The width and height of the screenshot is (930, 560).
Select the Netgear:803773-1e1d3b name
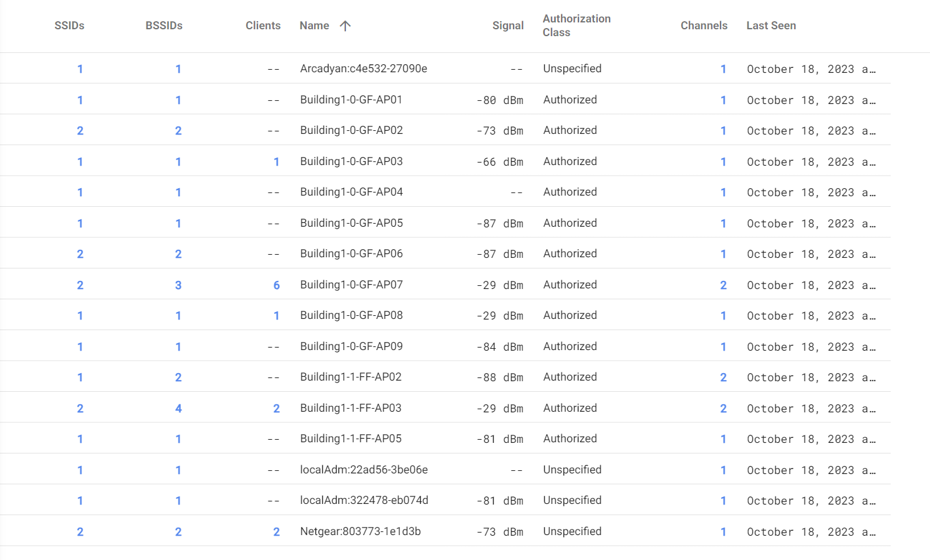(360, 531)
